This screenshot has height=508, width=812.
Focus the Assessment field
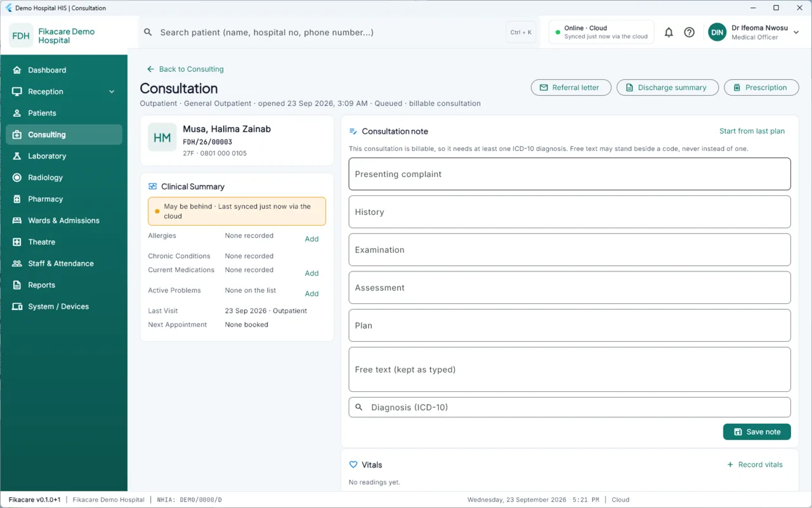pyautogui.click(x=570, y=288)
